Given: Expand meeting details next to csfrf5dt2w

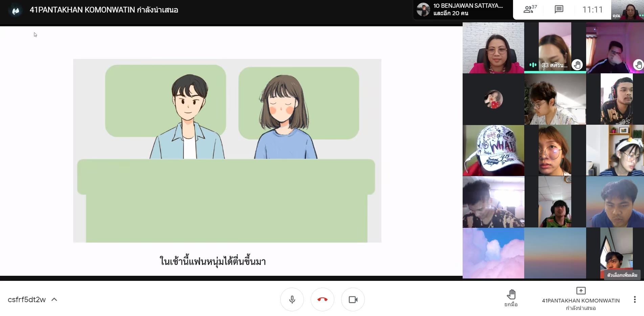Looking at the screenshot, I should (54, 299).
